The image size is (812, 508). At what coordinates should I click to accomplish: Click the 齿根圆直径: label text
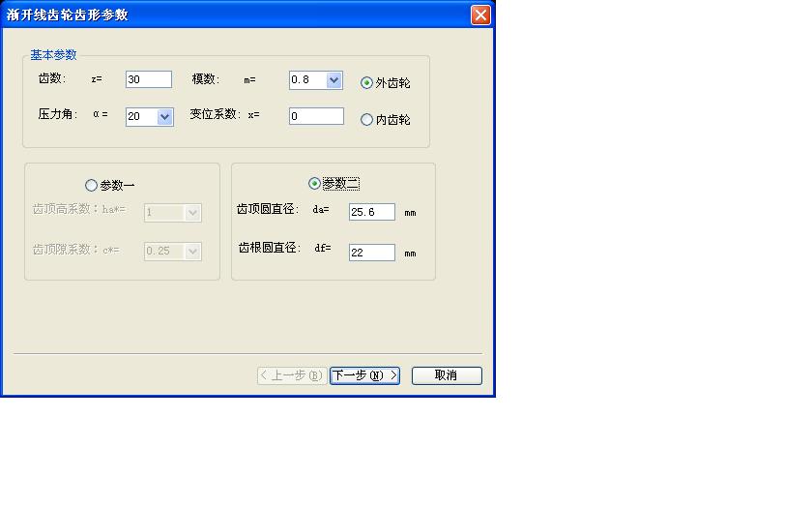(x=270, y=249)
